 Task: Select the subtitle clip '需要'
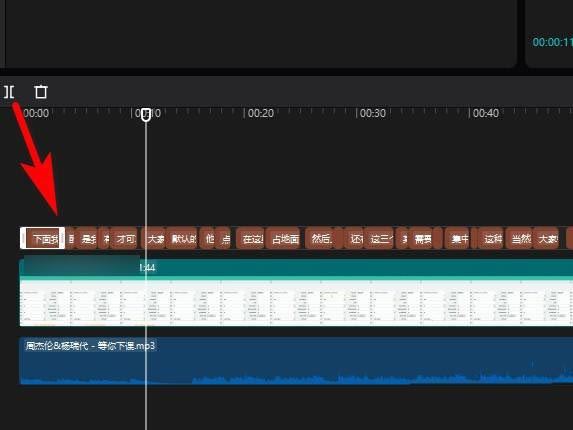(422, 239)
